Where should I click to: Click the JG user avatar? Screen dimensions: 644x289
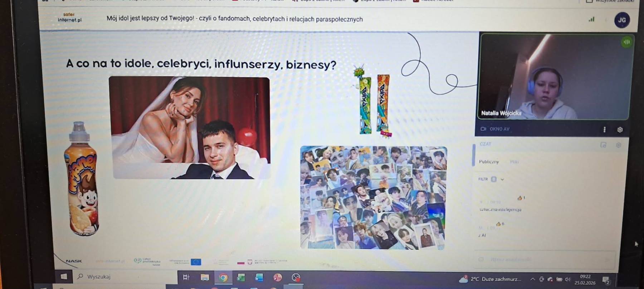[x=622, y=20]
